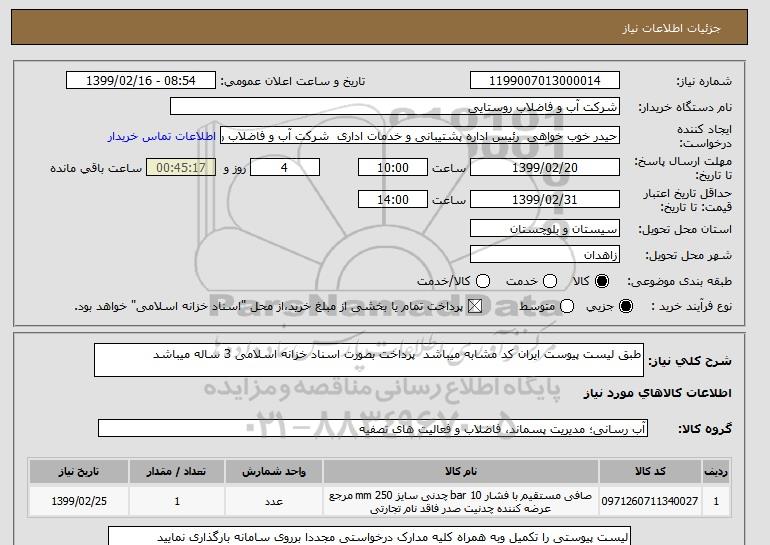
Task: Click the need date cell 1399/02/25
Action: 79,501
